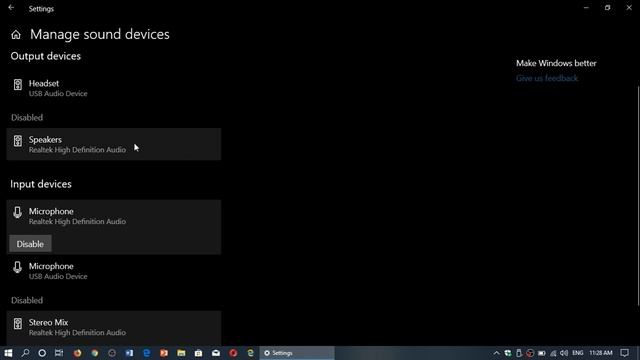This screenshot has width=640, height=360.
Task: Show hidden system tray icons
Action: (496, 353)
